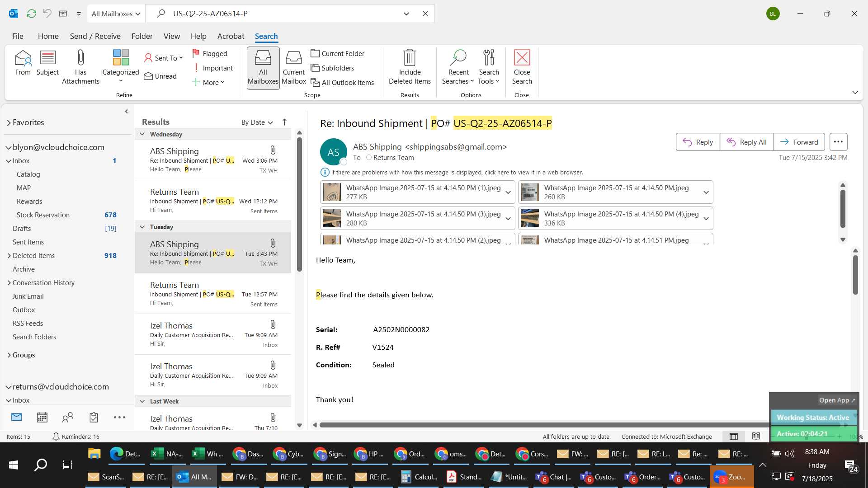Screen dimensions: 868x488
Task: Click the Mail view icon
Action: click(16, 417)
